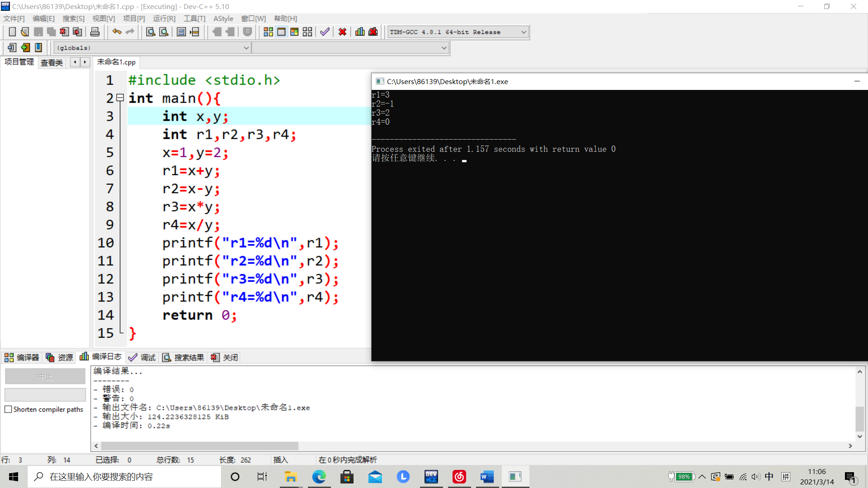Click the purple checkmark Syntax Check icon

325,32
